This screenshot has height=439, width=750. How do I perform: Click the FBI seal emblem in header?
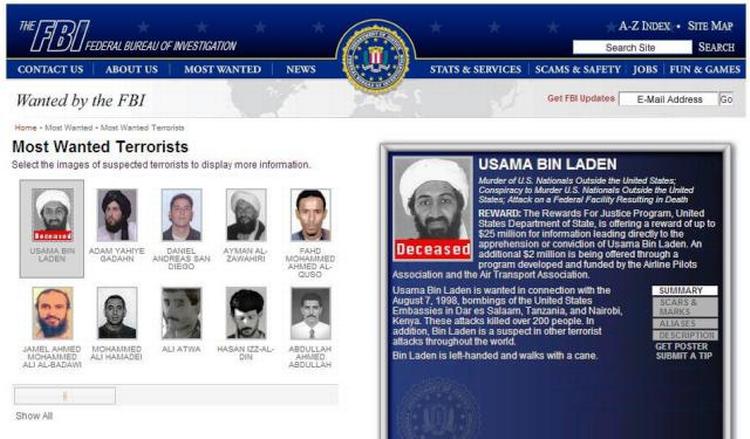[376, 56]
